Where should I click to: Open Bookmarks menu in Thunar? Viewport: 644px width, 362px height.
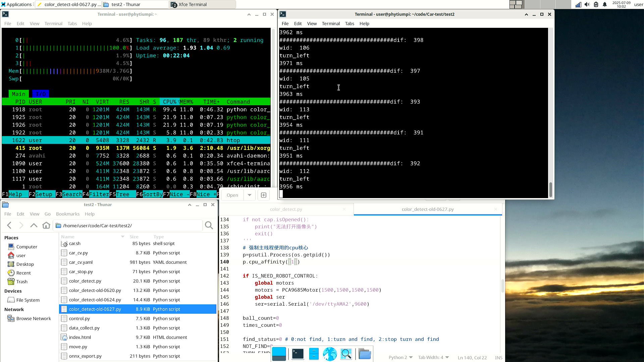[x=68, y=214]
